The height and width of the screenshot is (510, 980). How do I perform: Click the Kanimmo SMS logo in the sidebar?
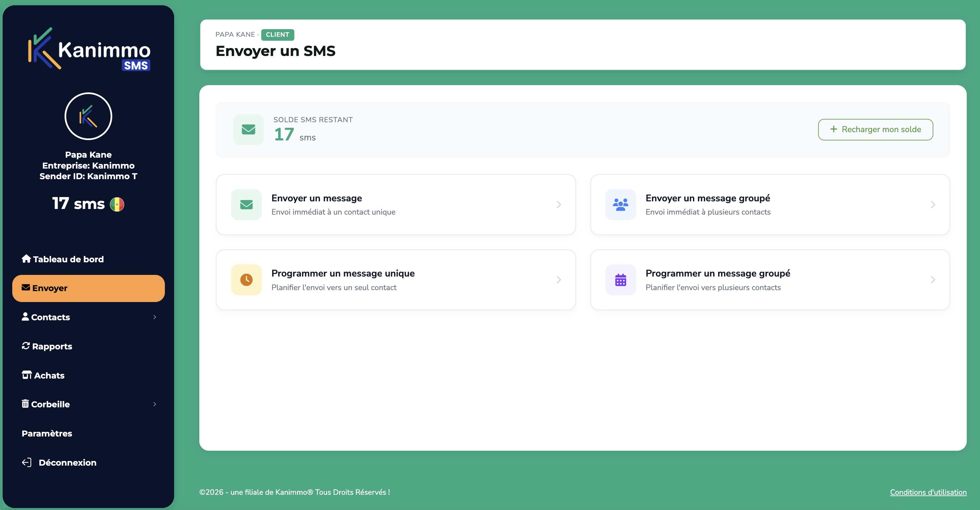89,49
